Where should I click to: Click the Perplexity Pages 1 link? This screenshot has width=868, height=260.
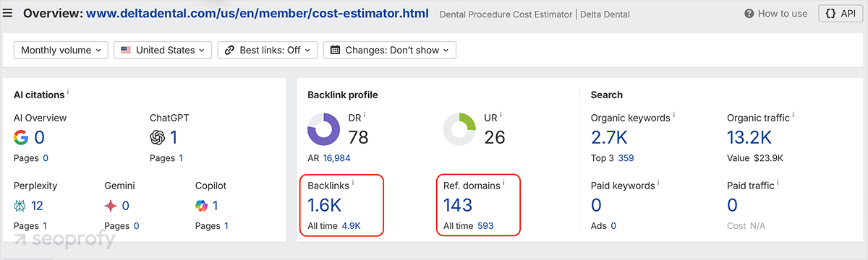[45, 226]
